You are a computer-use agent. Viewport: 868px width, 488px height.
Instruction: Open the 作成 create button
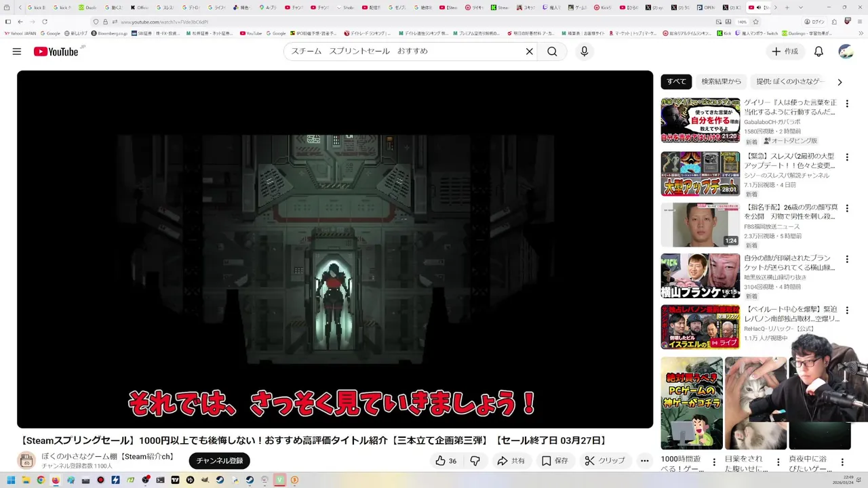[x=785, y=52]
